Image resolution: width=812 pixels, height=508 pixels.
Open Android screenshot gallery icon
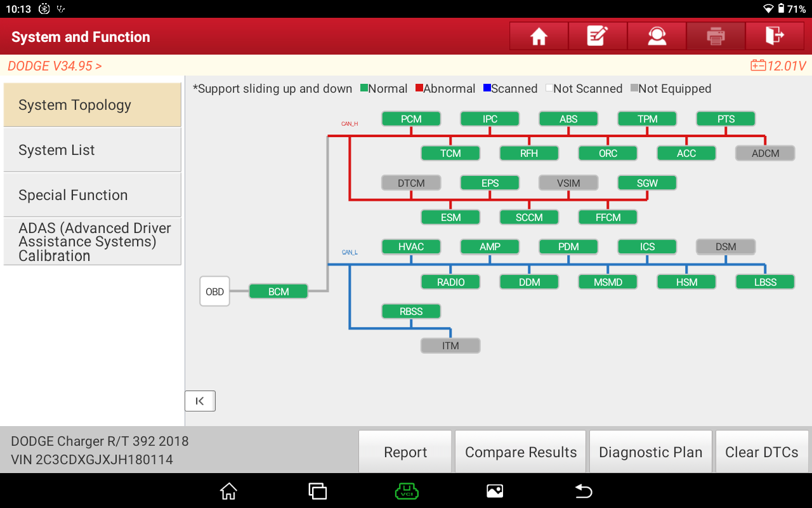495,491
